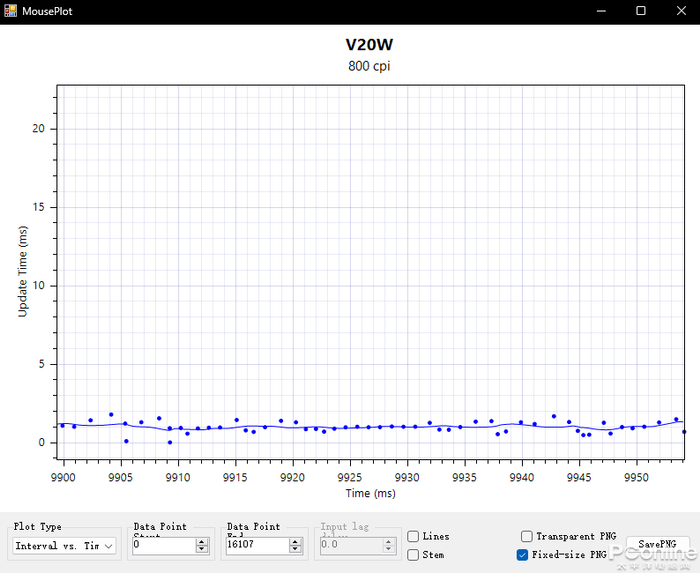The image size is (700, 573).
Task: Check the Transparent PNG option
Action: click(527, 536)
